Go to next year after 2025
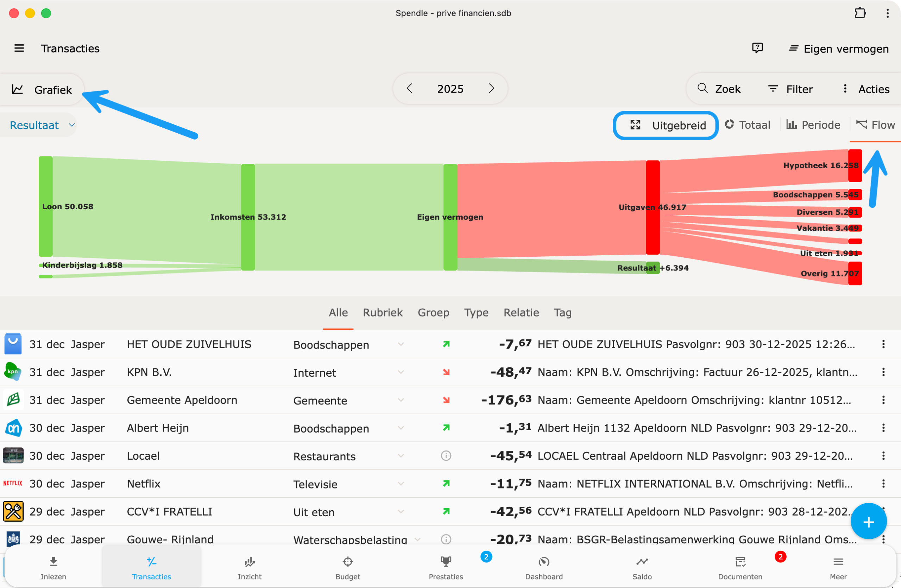This screenshot has width=901, height=588. [491, 89]
